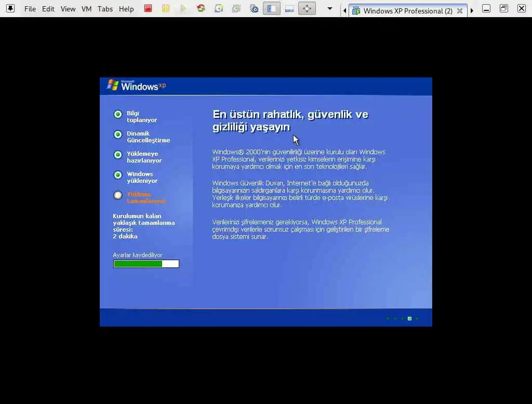Open the toolbar overflow dropdown arrow
Image resolution: width=532 pixels, height=404 pixels.
click(329, 8)
